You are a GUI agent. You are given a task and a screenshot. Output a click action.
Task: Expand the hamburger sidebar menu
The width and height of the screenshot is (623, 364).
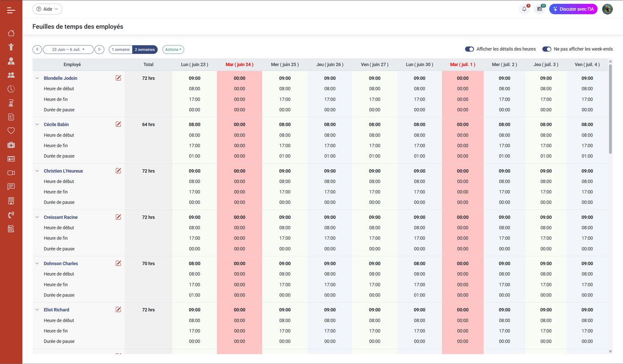pos(11,10)
